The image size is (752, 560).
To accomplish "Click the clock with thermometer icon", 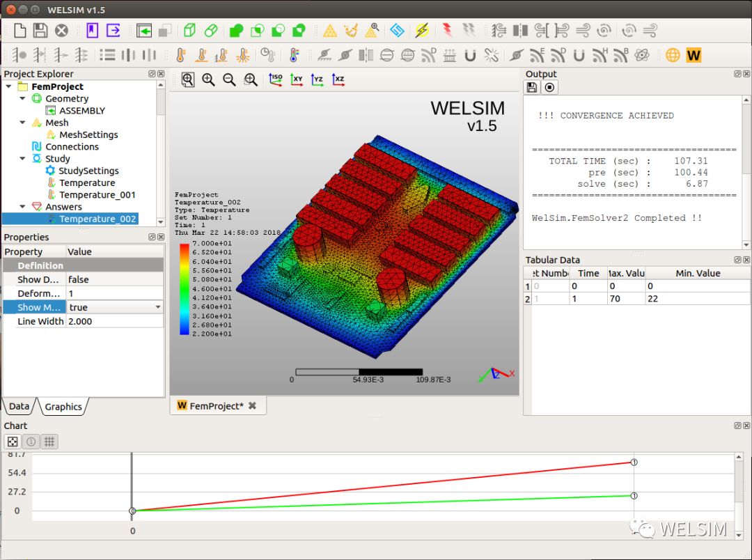I will tap(268, 55).
